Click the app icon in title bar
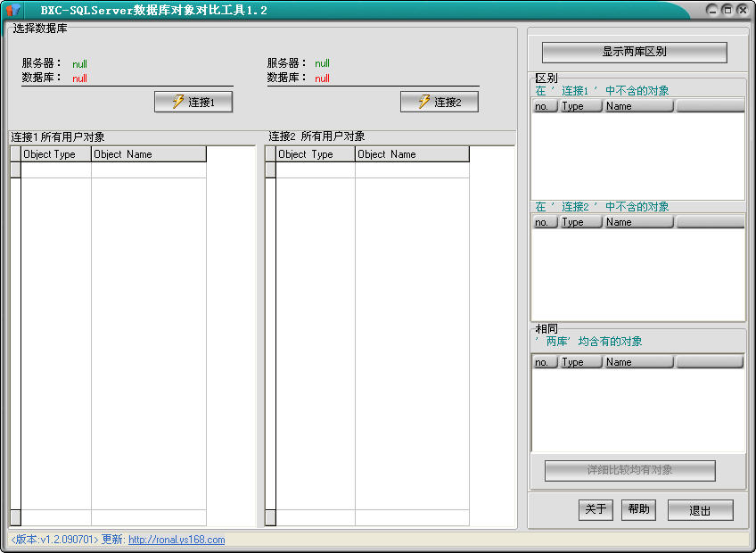Image resolution: width=756 pixels, height=553 pixels. coord(14,10)
